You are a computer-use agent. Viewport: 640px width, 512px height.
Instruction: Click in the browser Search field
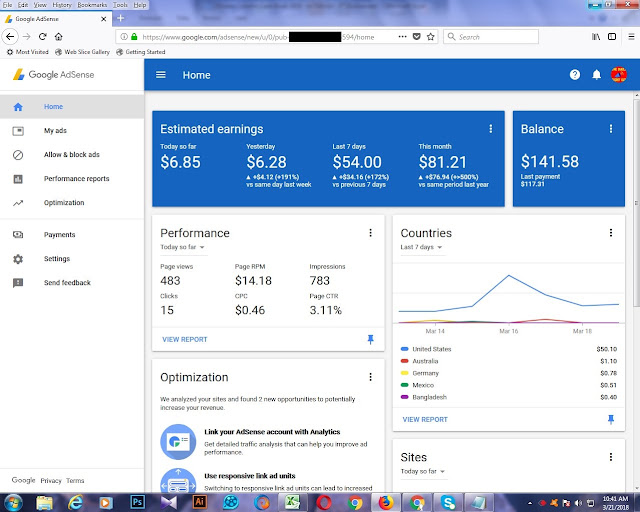491,37
